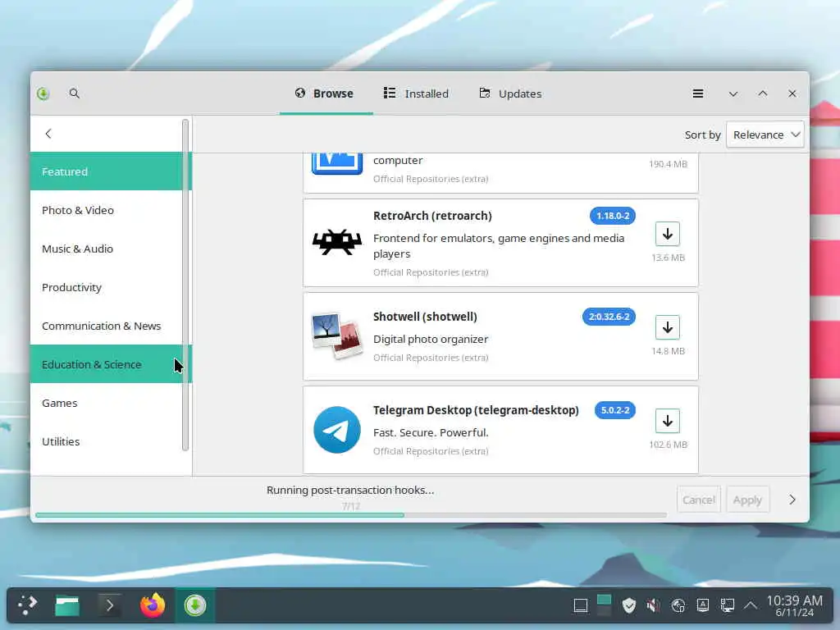
Task: Click the transaction progress bar
Action: 351,515
